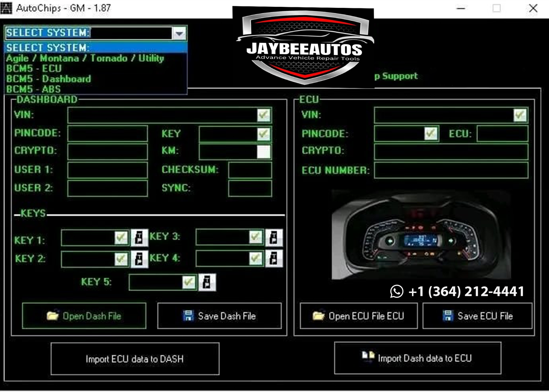Click the key programmer icon beside KEY 3
This screenshot has height=392, width=549.
point(273,237)
